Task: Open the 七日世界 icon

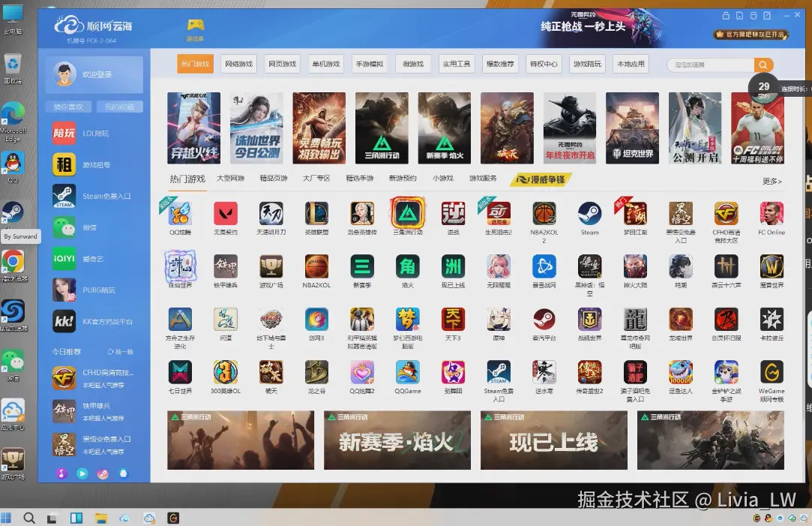Action: 180,372
